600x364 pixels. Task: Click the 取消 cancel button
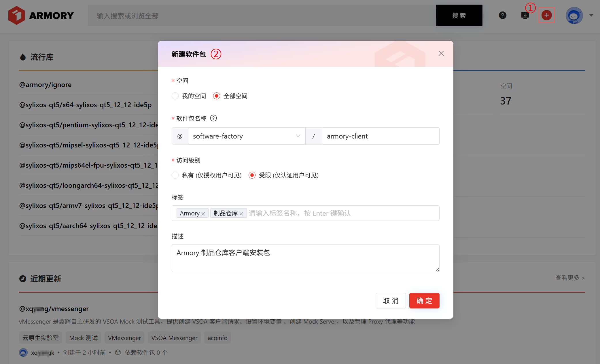point(391,301)
